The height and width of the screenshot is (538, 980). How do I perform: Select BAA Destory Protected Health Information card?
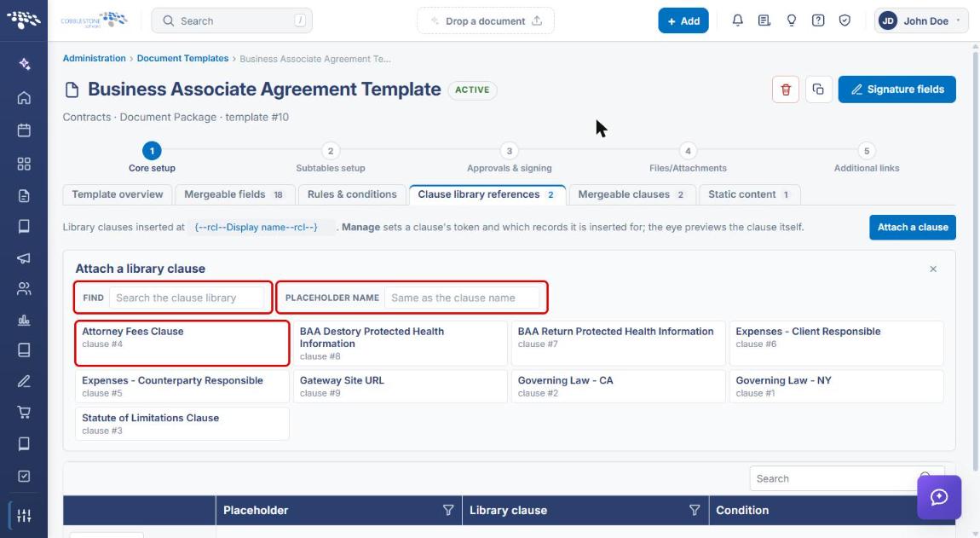[x=400, y=344]
